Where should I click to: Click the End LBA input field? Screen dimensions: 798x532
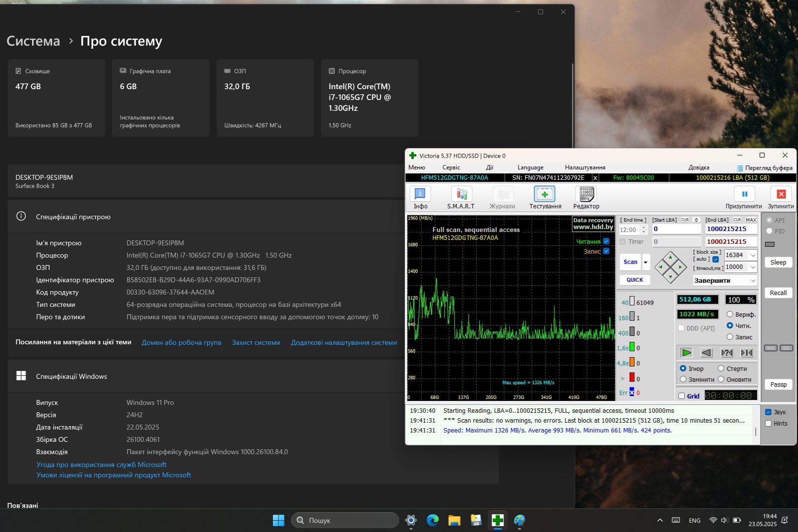pyautogui.click(x=731, y=229)
